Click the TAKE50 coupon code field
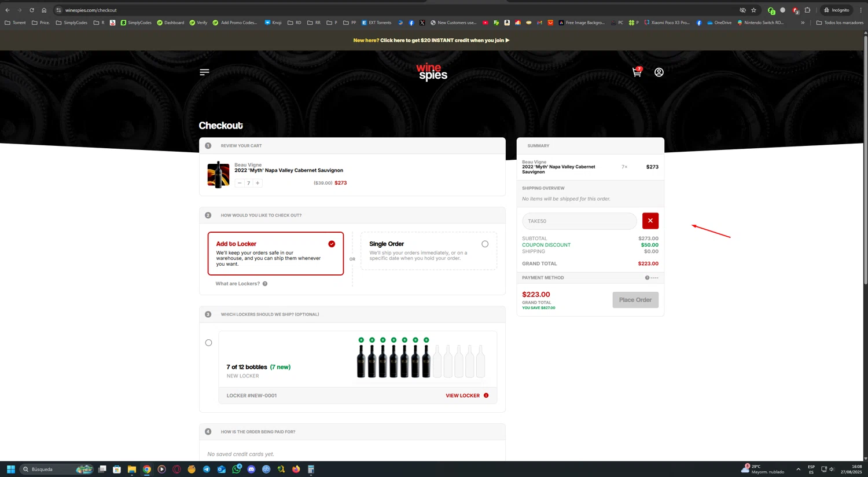Screen dimensions: 868x477 (579, 221)
